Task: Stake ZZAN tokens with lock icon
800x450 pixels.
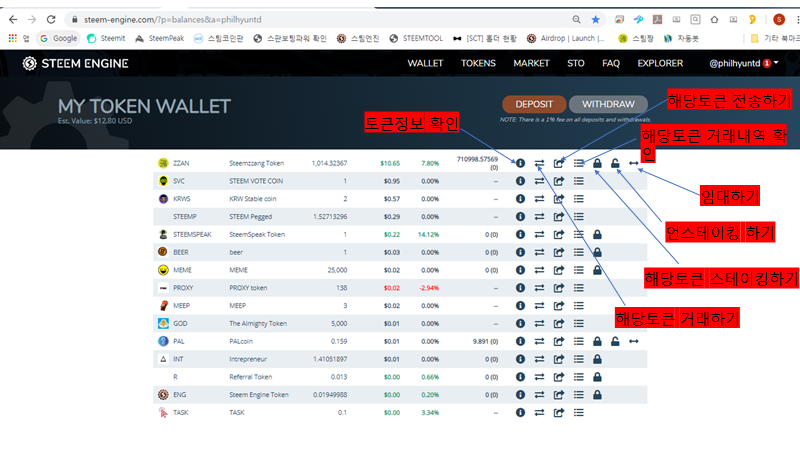Action: click(597, 163)
